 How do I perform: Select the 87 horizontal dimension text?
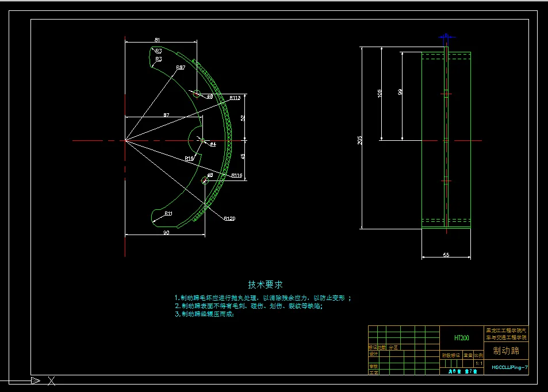coord(166,115)
